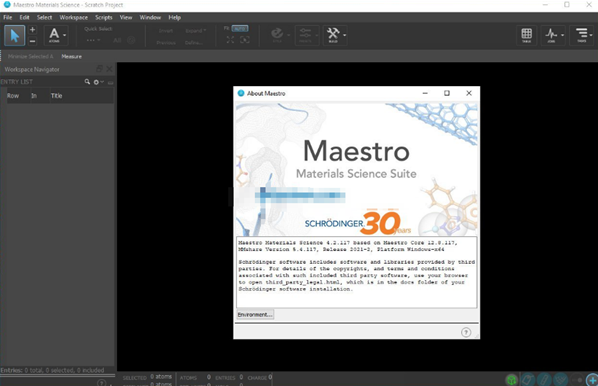Toggle the Fit AUTO button

[x=240, y=29]
